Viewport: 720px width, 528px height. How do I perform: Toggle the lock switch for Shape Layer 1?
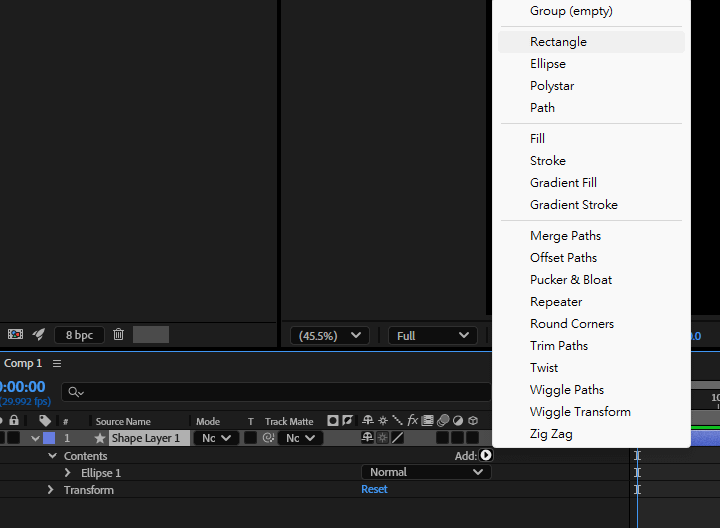(x=14, y=438)
